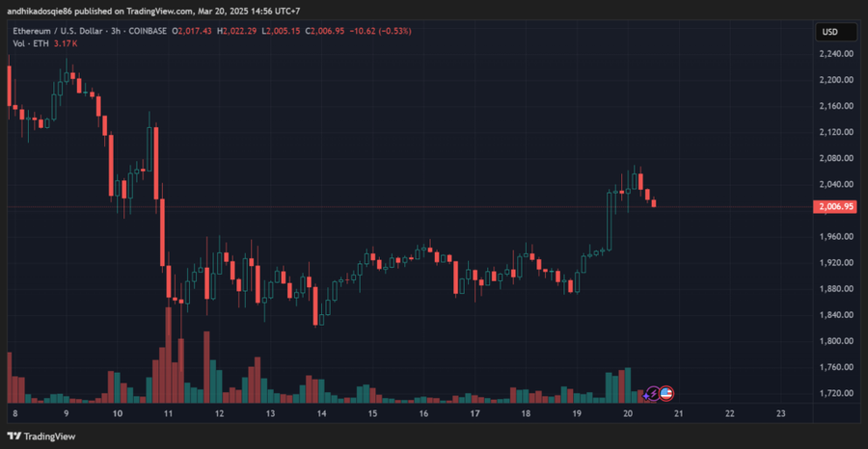Click the volume value 3.17K
The width and height of the screenshot is (868, 449).
[x=66, y=43]
